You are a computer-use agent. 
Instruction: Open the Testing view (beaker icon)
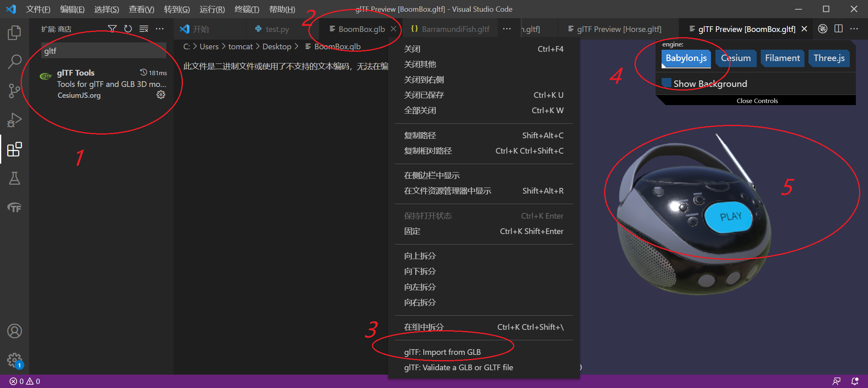point(15,179)
